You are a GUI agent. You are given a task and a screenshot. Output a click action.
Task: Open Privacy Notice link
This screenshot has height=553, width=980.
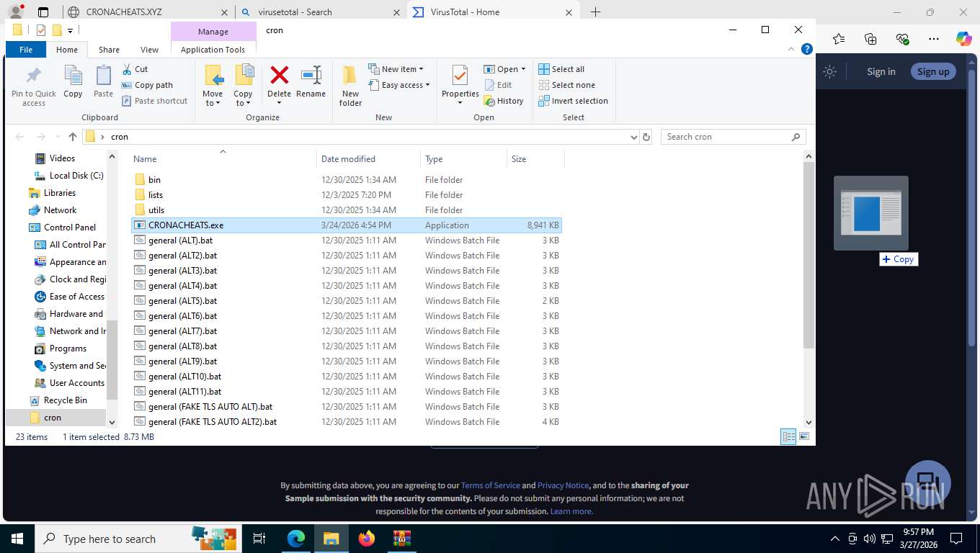pyautogui.click(x=563, y=485)
